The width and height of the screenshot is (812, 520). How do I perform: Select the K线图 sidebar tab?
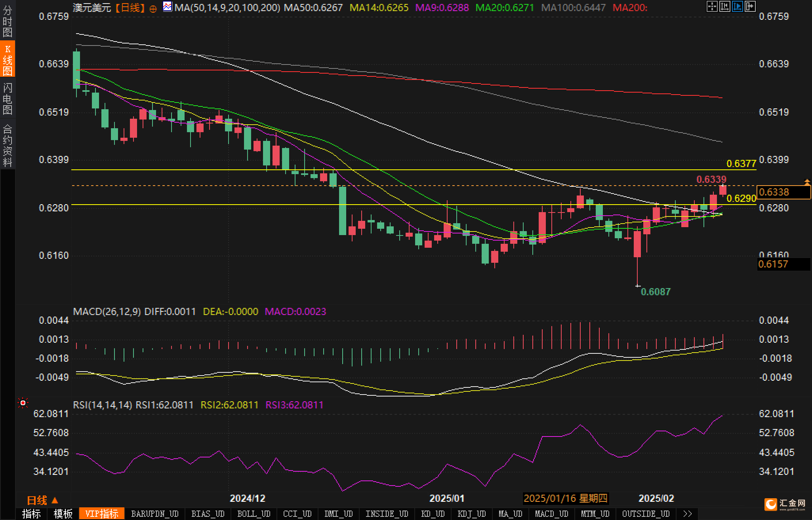point(8,59)
